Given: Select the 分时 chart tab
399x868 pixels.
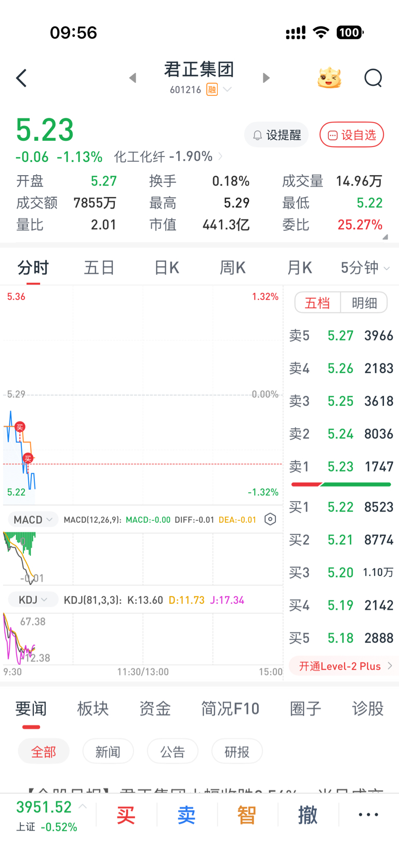Looking at the screenshot, I should [x=33, y=268].
